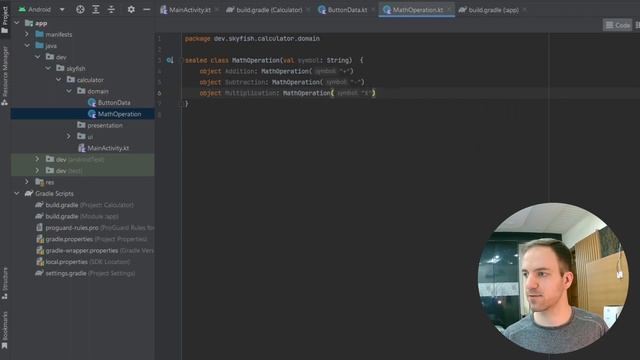Collapse the domain package
The height and width of the screenshot is (360, 640).
(69, 91)
